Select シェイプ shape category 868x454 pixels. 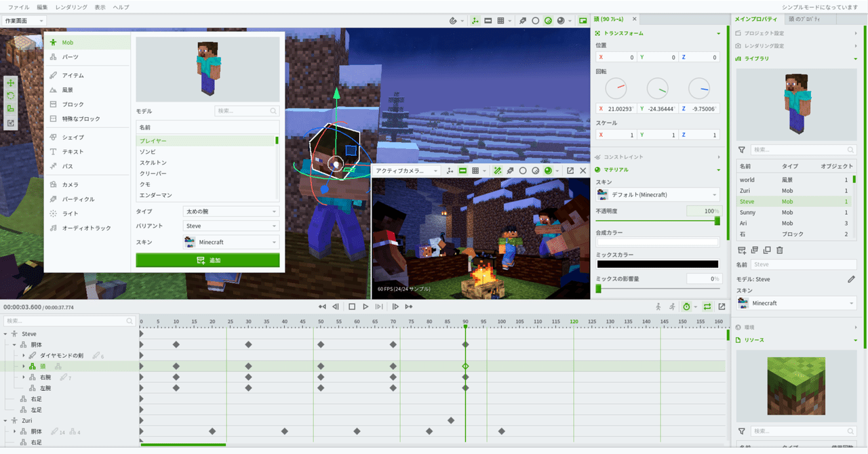[x=87, y=137]
